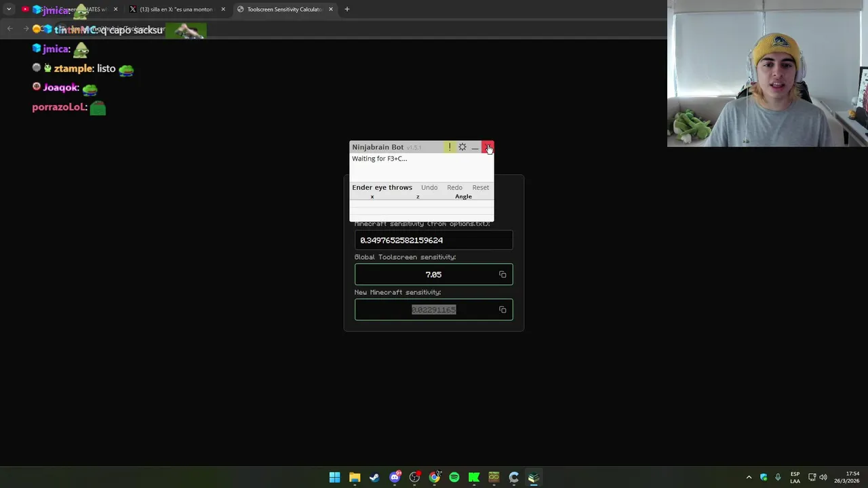Click the yellow exclamation notification icon
Viewport: 868px width, 488px height.
pos(449,147)
